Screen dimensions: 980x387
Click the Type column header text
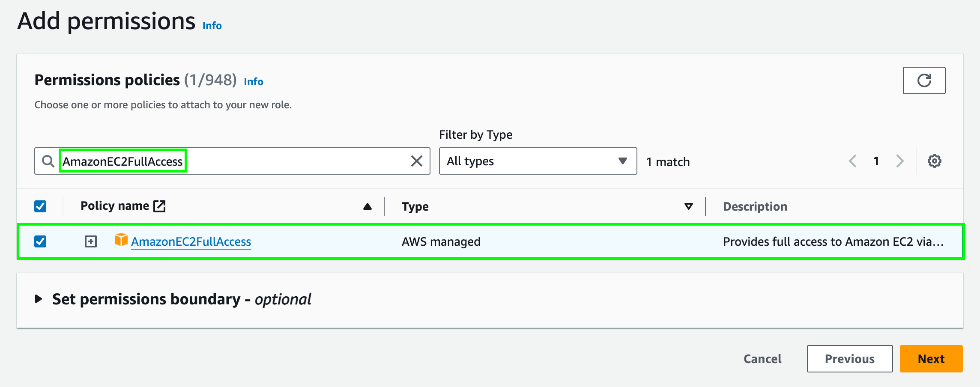pyautogui.click(x=415, y=206)
